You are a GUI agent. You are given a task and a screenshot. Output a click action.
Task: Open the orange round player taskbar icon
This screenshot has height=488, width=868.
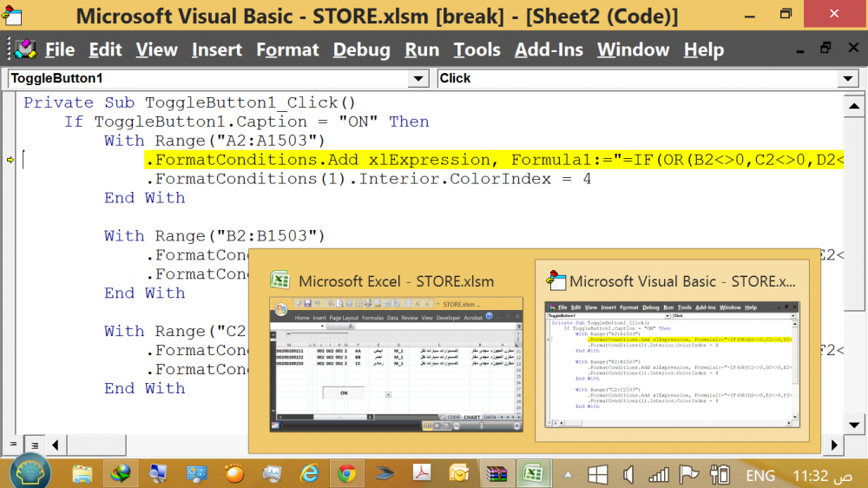point(234,474)
